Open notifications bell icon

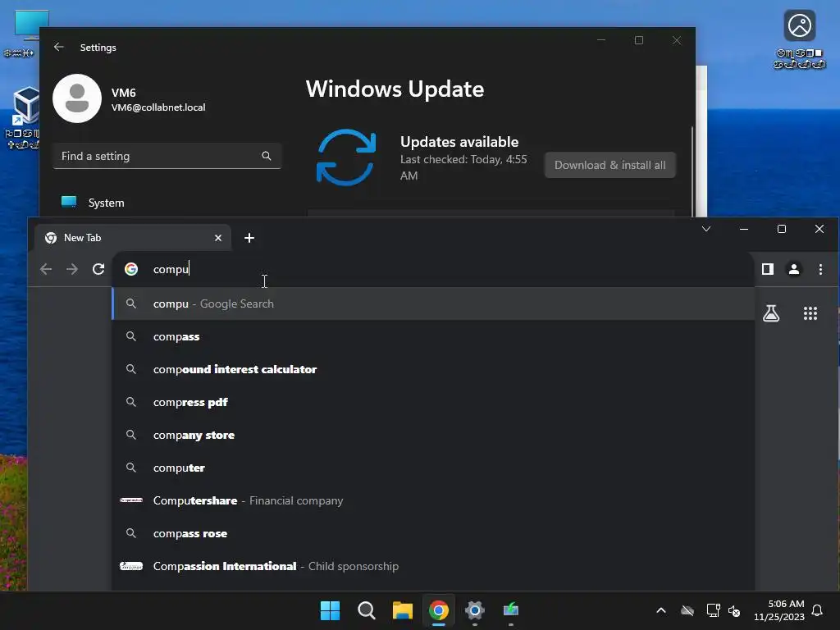[x=817, y=610]
